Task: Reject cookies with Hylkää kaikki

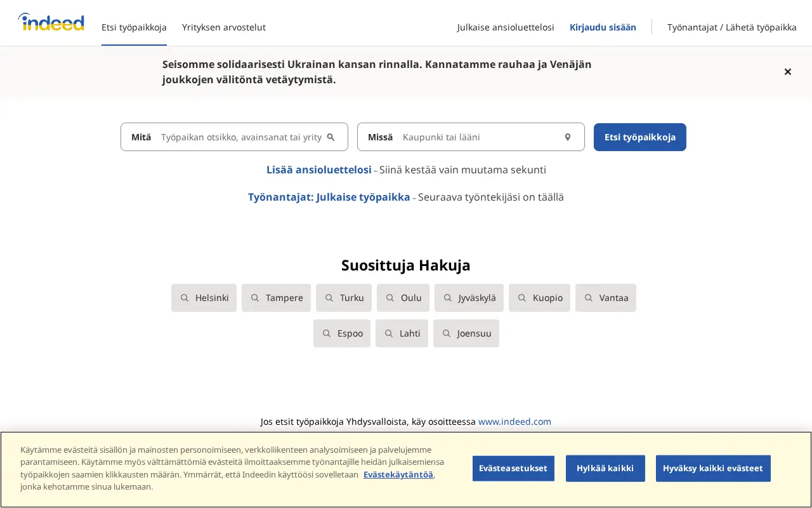Action: click(605, 469)
